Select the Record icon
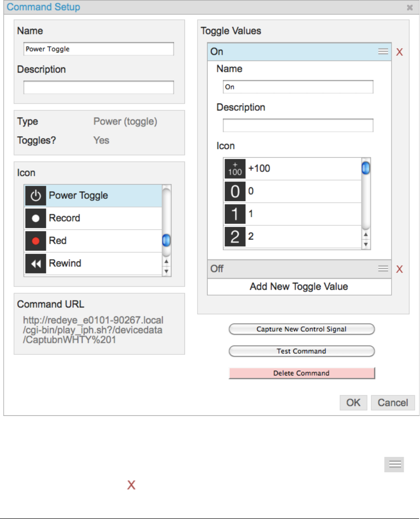This screenshot has height=519, width=420. point(93,218)
